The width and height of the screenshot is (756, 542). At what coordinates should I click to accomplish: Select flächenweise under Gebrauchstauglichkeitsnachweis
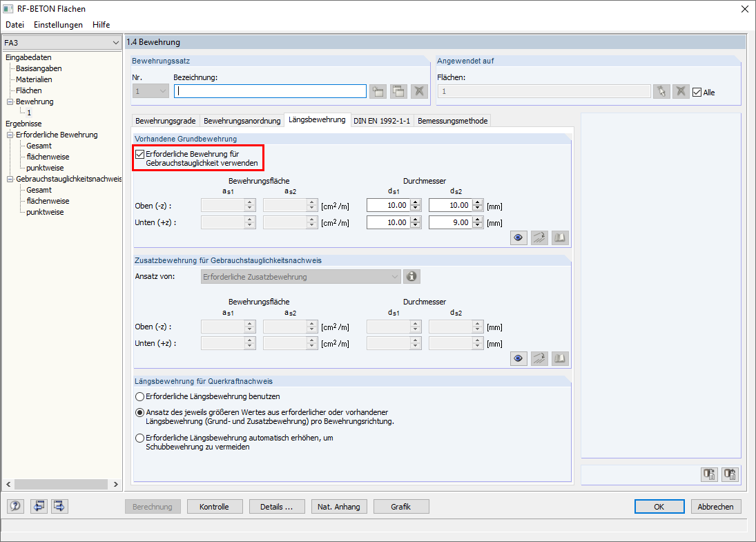pos(48,201)
